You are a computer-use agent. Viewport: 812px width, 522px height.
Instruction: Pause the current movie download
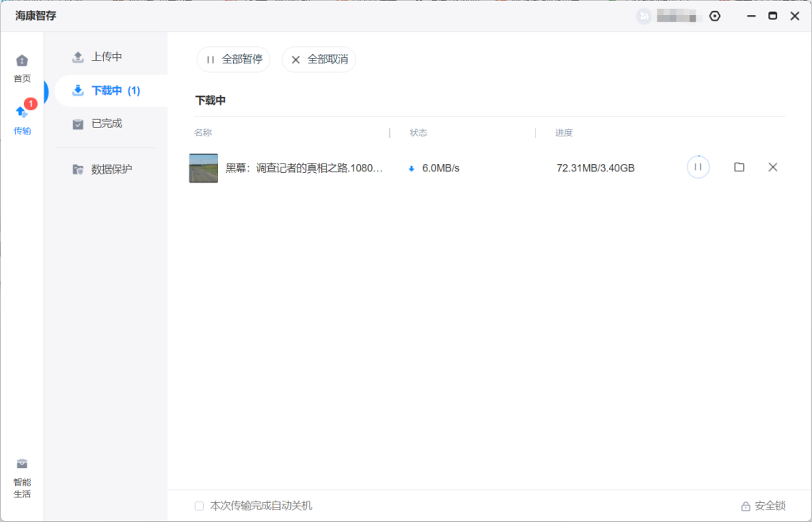click(698, 167)
